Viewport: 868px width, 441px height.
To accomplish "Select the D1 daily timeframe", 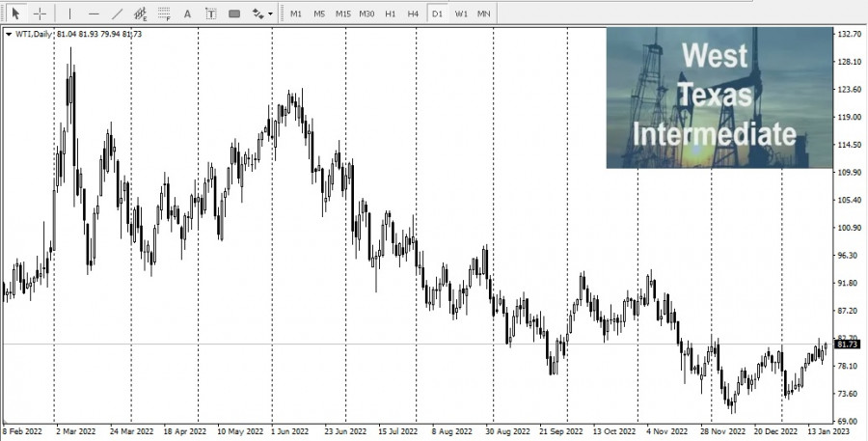I will coord(438,14).
